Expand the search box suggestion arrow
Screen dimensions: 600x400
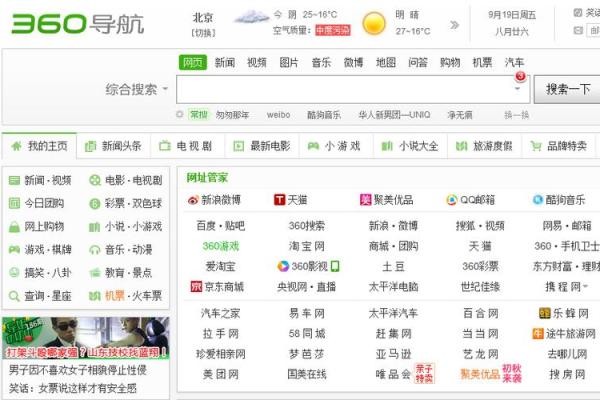(x=517, y=89)
